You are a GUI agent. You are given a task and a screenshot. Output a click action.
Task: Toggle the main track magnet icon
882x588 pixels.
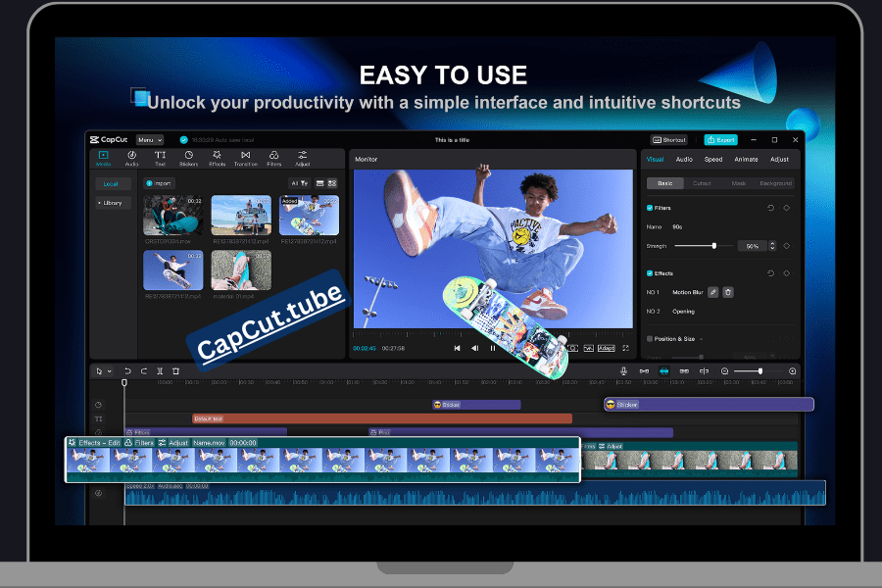pyautogui.click(x=644, y=371)
